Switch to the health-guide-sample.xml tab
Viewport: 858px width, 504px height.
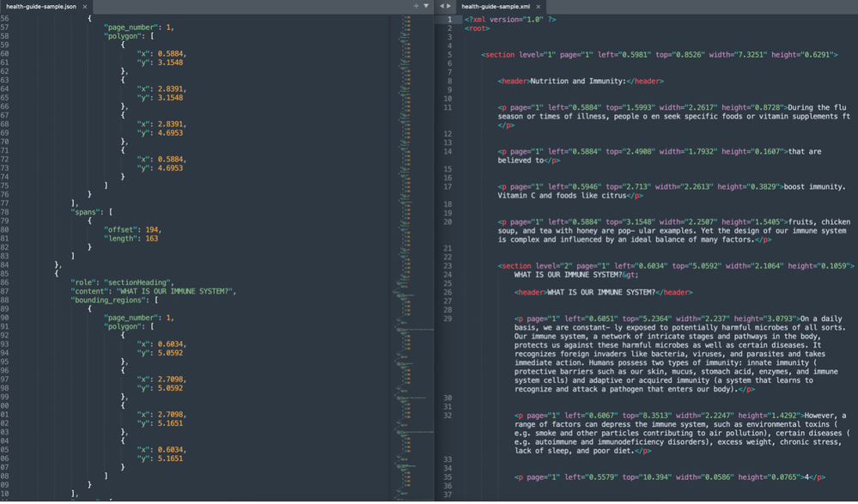tap(496, 7)
